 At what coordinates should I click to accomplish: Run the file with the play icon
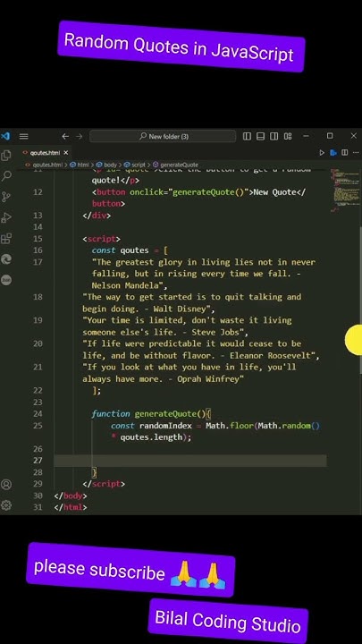(322, 153)
